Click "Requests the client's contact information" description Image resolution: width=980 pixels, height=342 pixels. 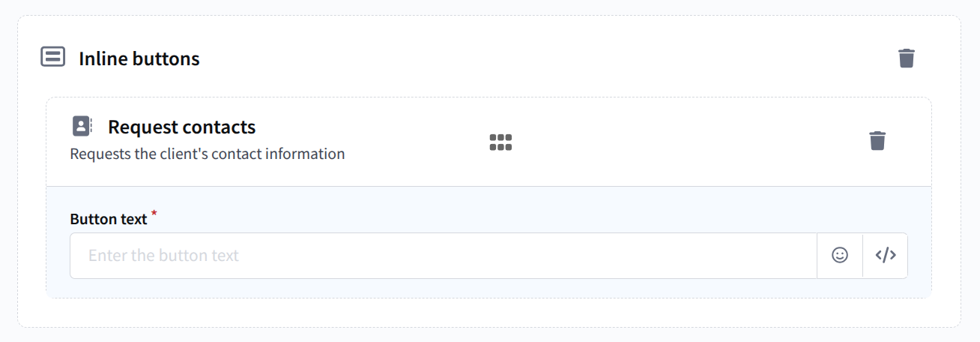click(208, 154)
